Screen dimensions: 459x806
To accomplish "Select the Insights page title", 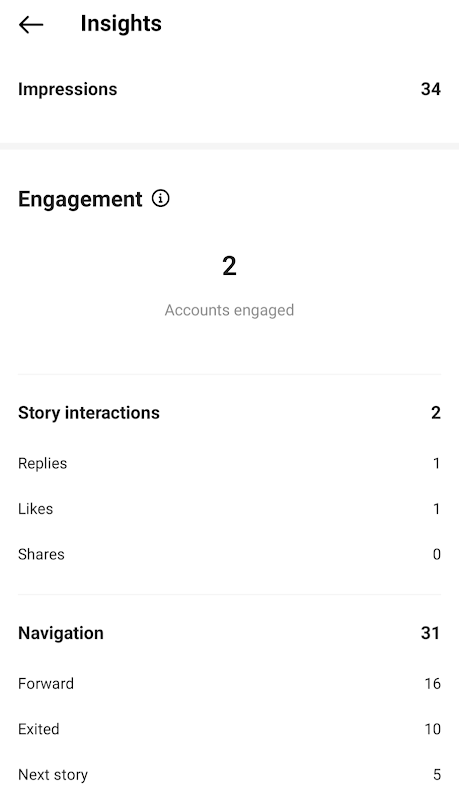I will coord(121,24).
